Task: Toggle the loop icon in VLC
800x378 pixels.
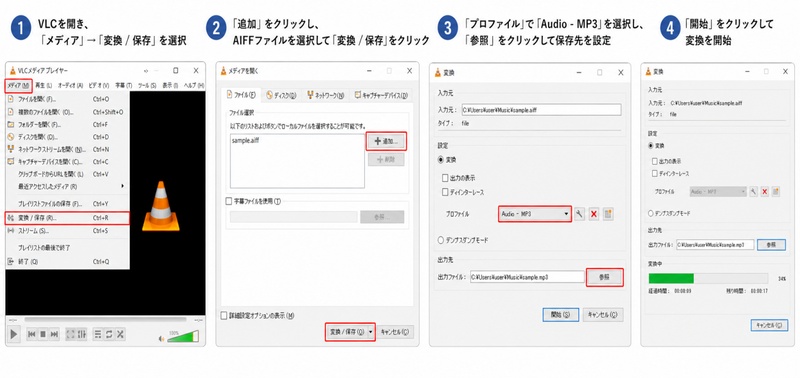Action: (109, 335)
